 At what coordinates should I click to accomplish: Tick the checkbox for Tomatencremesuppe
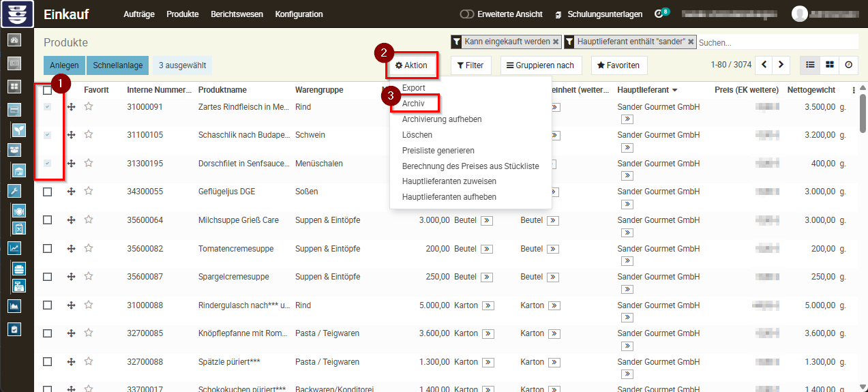click(47, 249)
